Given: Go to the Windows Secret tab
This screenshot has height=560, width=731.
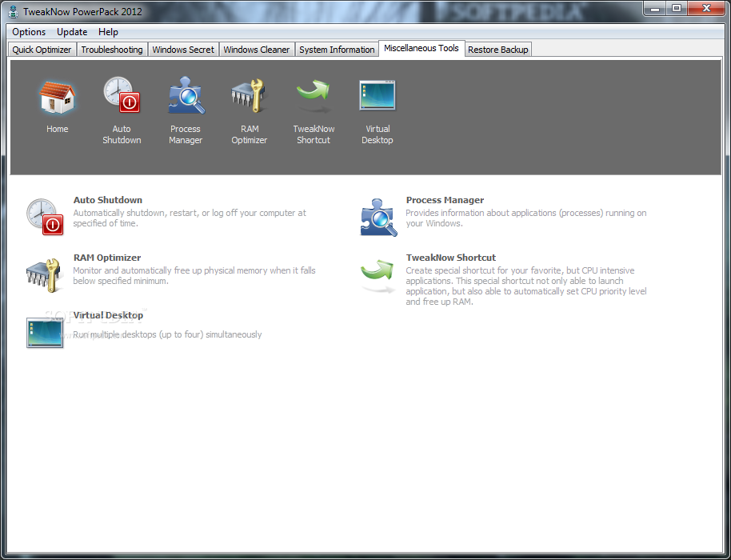Looking at the screenshot, I should [x=183, y=50].
